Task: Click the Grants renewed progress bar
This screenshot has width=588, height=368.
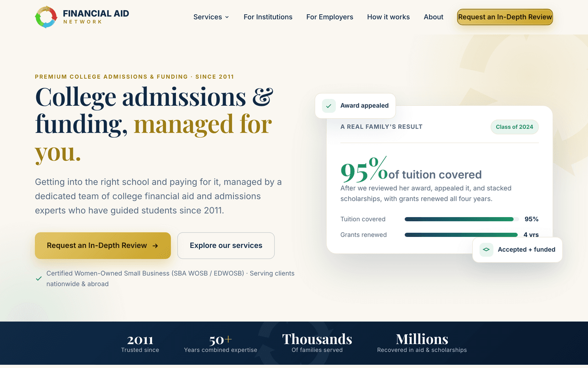Action: 462,235
